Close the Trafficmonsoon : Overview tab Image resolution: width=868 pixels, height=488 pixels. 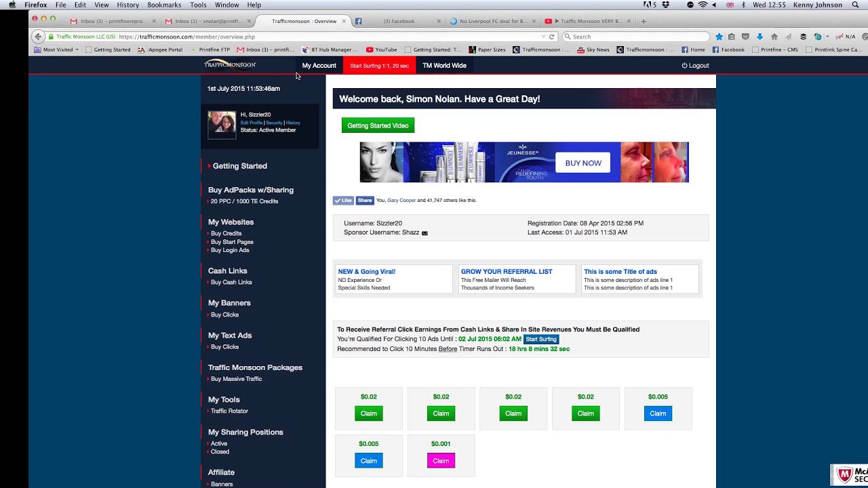coord(343,21)
